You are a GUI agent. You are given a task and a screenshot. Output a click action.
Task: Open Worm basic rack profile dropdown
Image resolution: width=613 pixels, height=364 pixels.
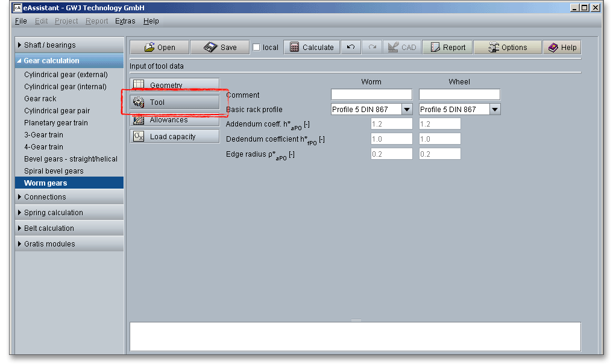407,110
